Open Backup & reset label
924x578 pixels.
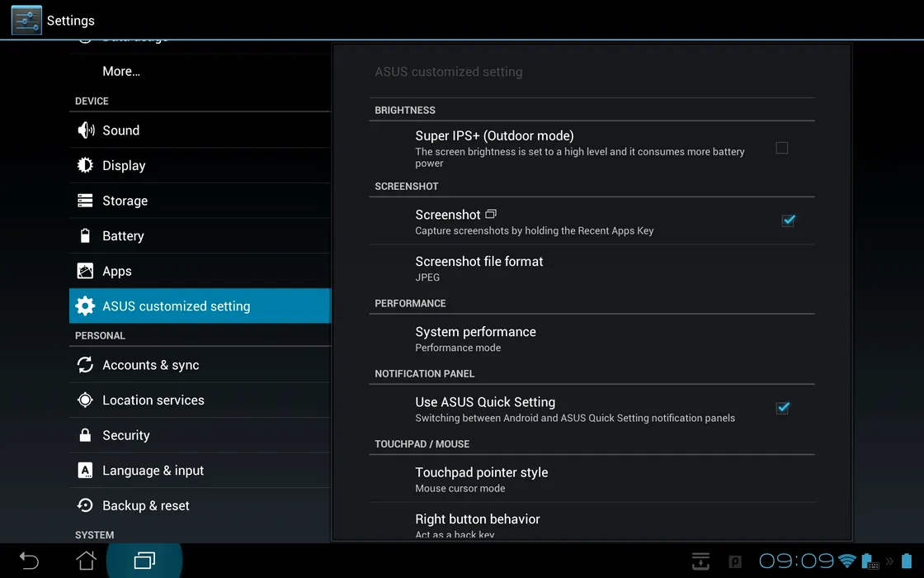tap(145, 505)
